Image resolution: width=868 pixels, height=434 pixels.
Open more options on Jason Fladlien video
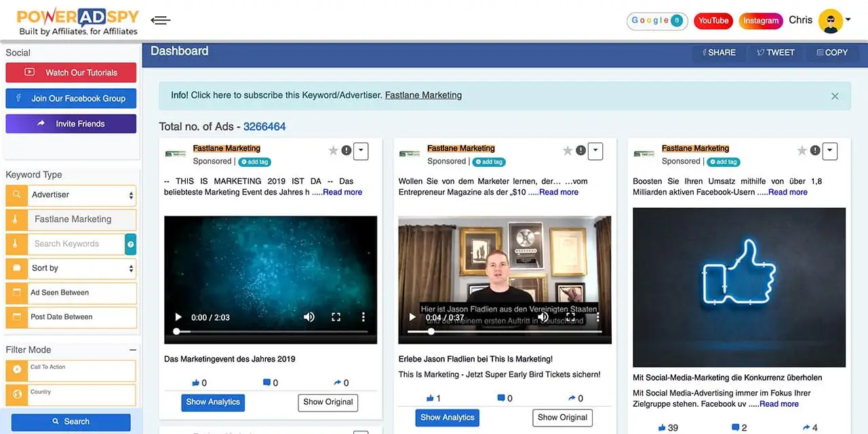click(597, 317)
